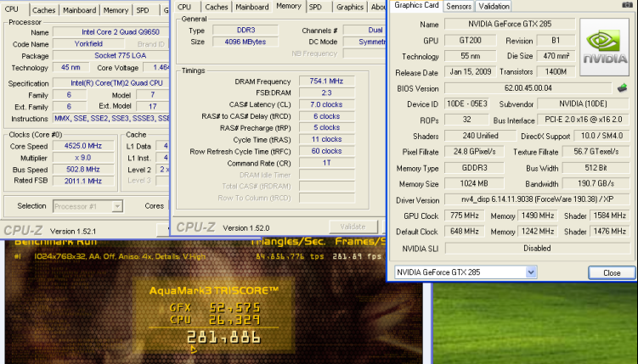638x364 pixels.
Task: Click the Package Socket 775 LGA value
Action: pyautogui.click(x=111, y=56)
